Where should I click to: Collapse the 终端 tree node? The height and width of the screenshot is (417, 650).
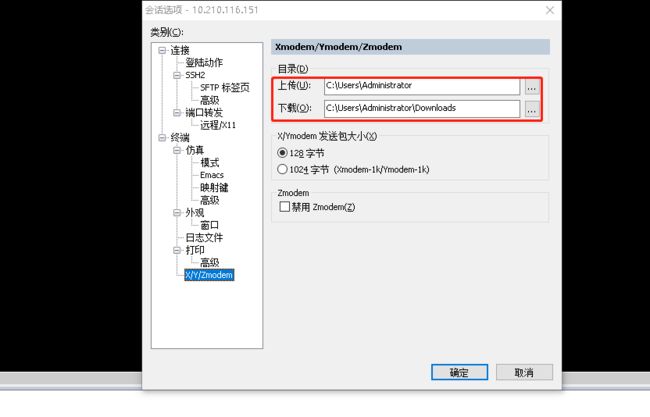tap(162, 138)
